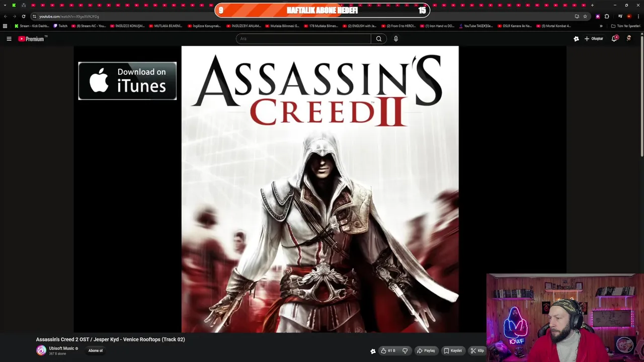Click the sparkle icon left of the like button
This screenshot has width=644, height=362.
373,351
